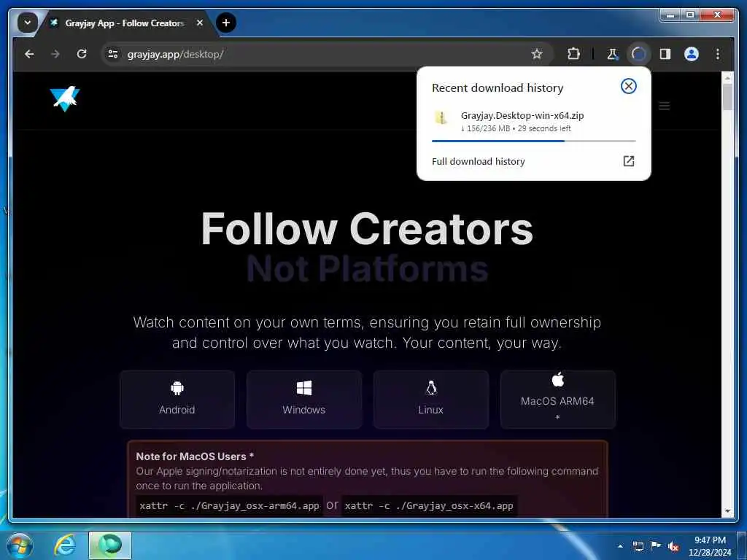
Task: Click the xattr arm64 command text
Action: coord(229,506)
